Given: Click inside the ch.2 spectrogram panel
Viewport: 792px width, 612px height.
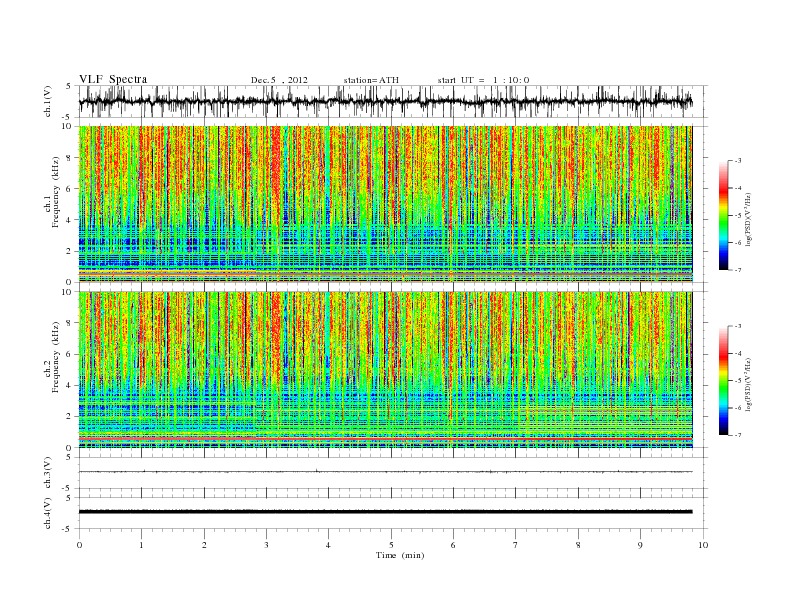Looking at the screenshot, I should 385,370.
